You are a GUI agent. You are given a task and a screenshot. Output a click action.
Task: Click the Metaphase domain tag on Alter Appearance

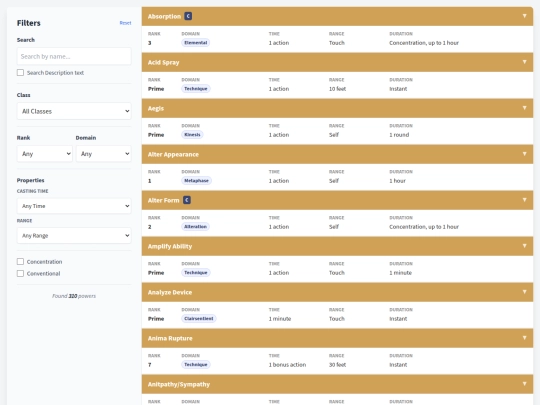(x=196, y=180)
